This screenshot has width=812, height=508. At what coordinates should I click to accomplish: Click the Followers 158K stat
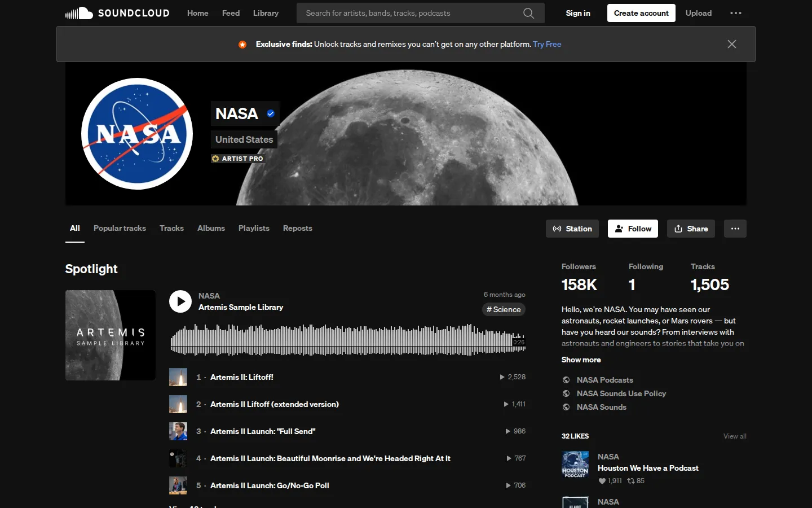tap(579, 278)
